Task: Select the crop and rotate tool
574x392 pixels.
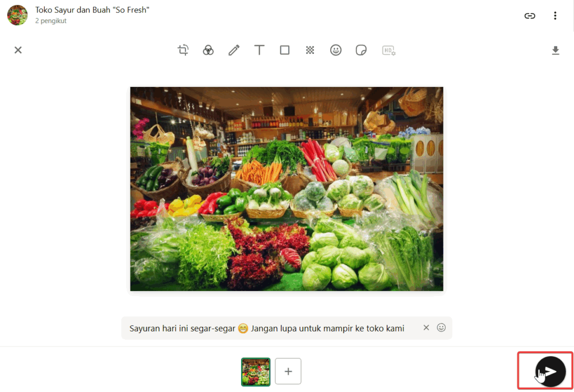Action: pyautogui.click(x=183, y=50)
